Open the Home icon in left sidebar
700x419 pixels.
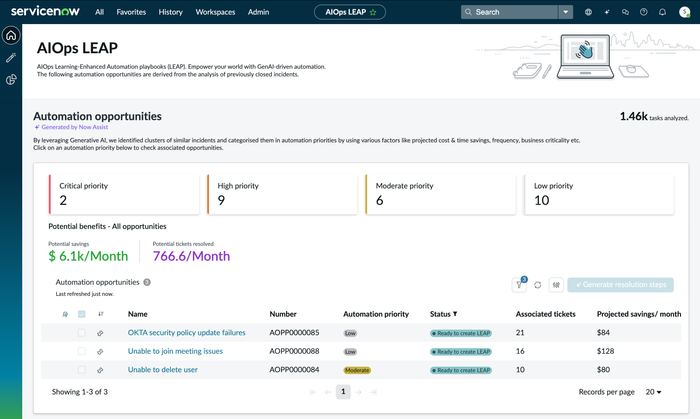11,36
